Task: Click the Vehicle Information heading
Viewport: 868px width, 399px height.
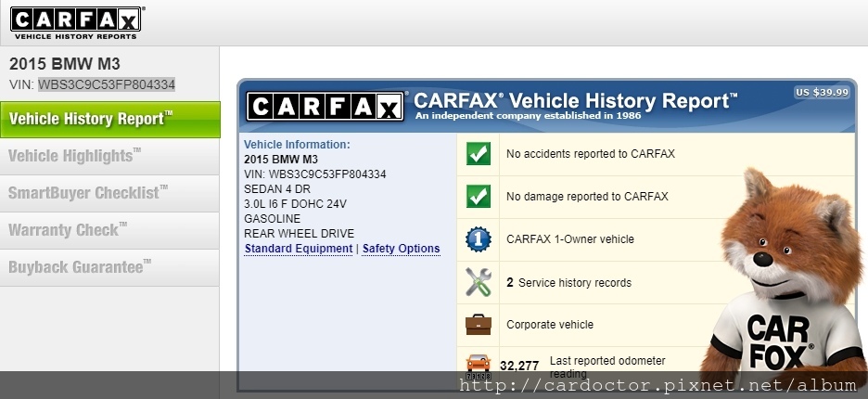Action: pyautogui.click(x=298, y=145)
